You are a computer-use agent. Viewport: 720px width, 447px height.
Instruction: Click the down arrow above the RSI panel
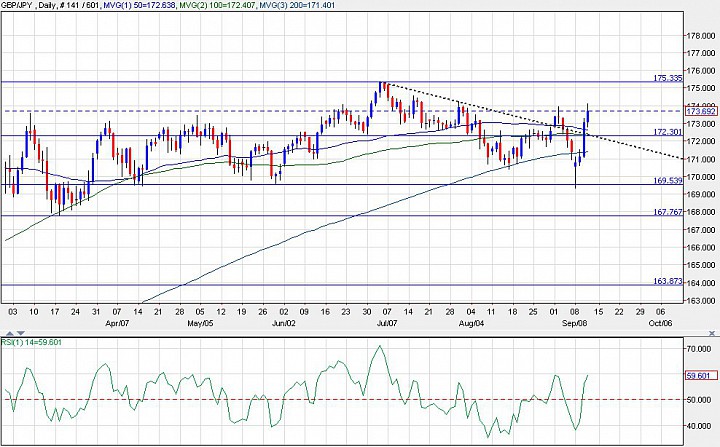coord(20,333)
